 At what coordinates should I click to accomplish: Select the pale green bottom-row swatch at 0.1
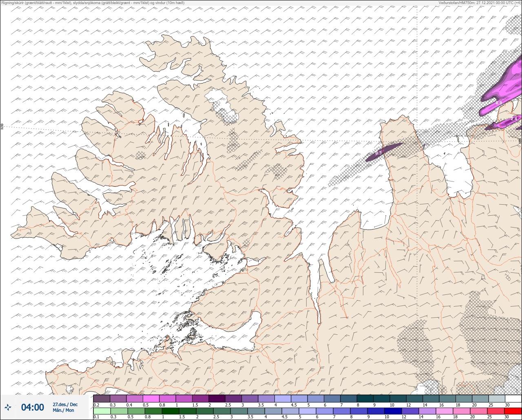pyautogui.click(x=102, y=411)
